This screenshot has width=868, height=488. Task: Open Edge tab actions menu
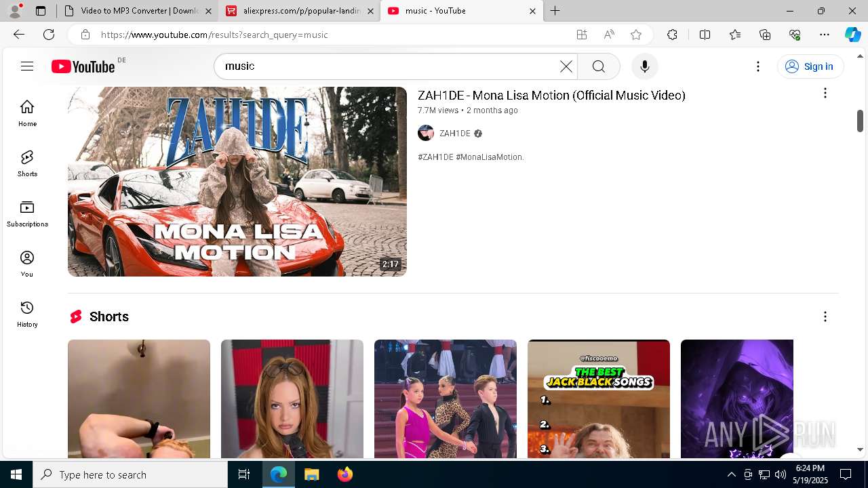[x=41, y=11]
